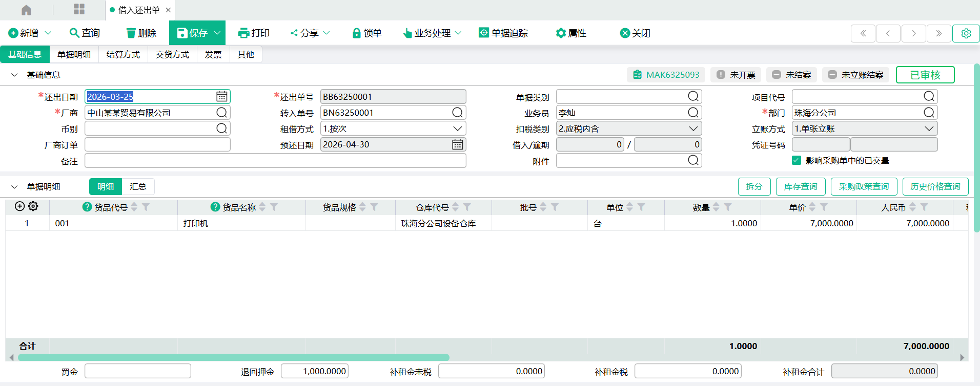Viewport: 980px width, 386px height.
Task: Click the 历史价格查询 button
Action: (935, 187)
